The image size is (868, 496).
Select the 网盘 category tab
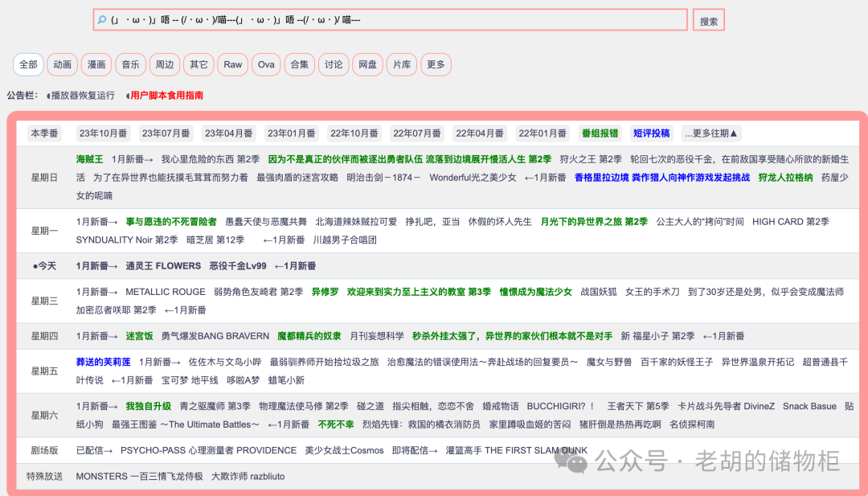367,65
